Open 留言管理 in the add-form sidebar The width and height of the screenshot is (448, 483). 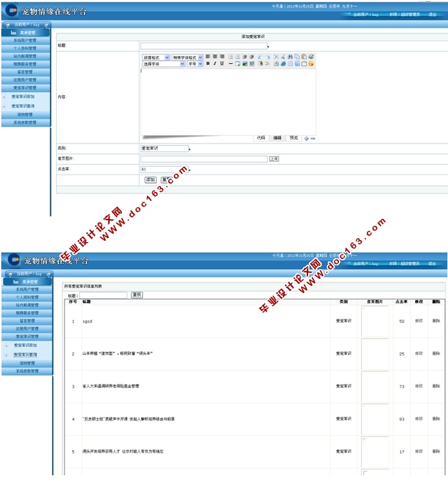[26, 72]
